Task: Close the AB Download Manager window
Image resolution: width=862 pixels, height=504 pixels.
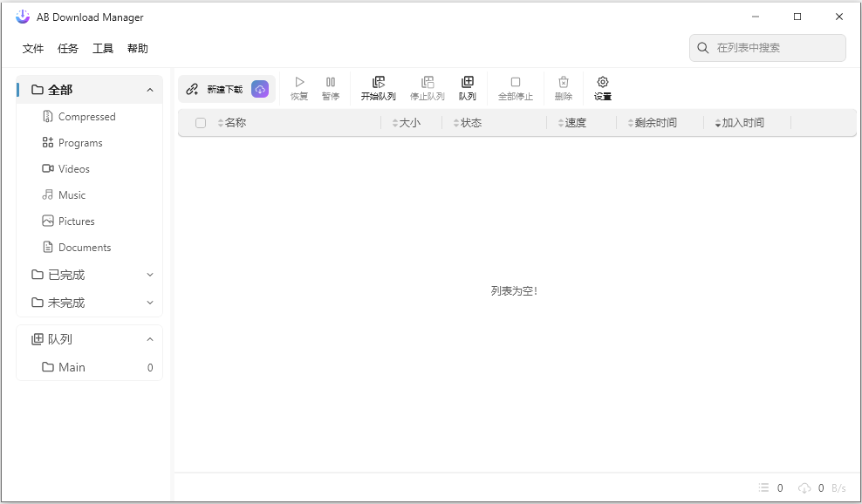Action: pos(839,17)
